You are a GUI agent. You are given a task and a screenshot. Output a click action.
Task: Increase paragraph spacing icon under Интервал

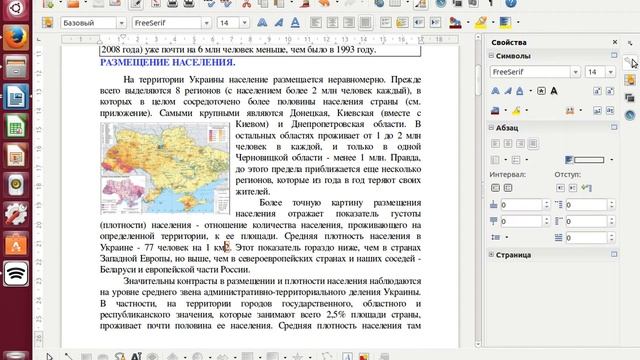click(x=495, y=188)
